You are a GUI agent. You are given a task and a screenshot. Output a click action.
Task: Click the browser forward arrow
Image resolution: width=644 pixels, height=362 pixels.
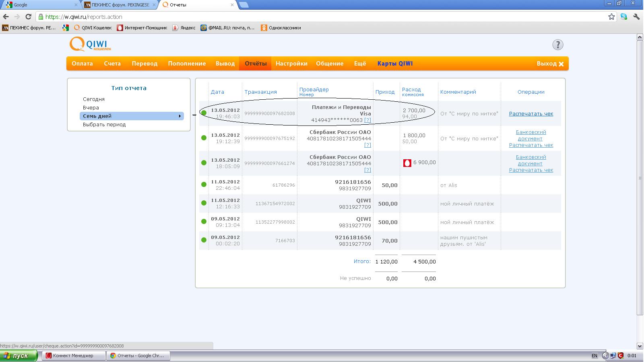point(17,17)
